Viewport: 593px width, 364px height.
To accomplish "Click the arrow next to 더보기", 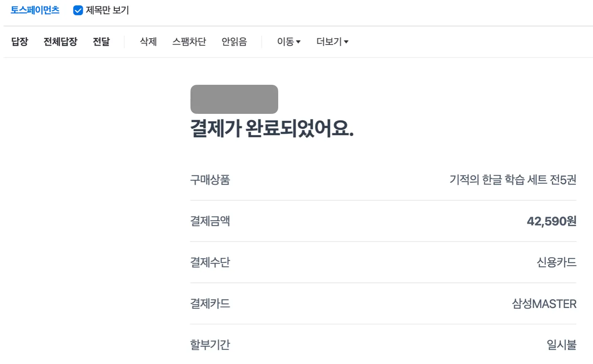I will (346, 42).
